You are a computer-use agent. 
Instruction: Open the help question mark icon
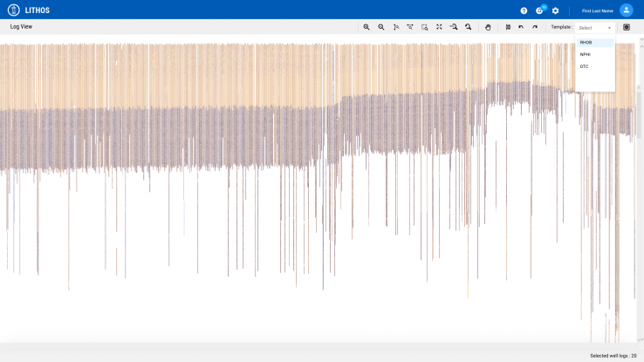pos(524,10)
